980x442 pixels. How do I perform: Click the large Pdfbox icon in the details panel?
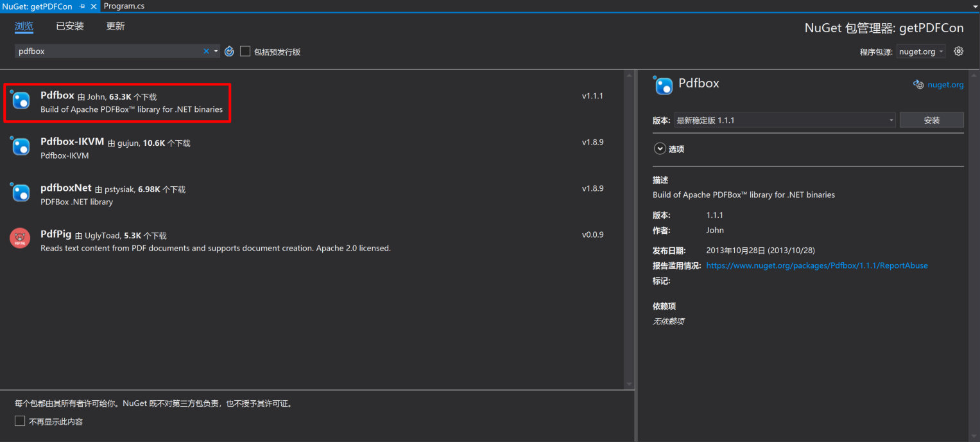coord(663,85)
